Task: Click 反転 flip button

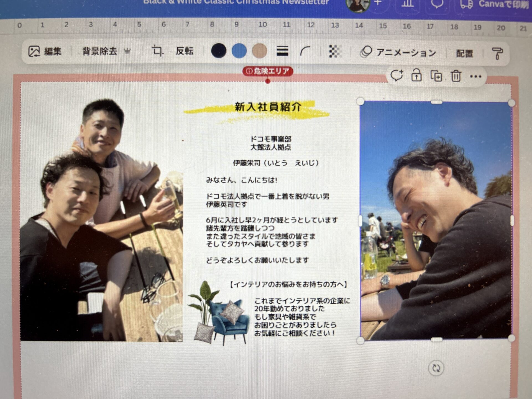Action: tap(185, 51)
